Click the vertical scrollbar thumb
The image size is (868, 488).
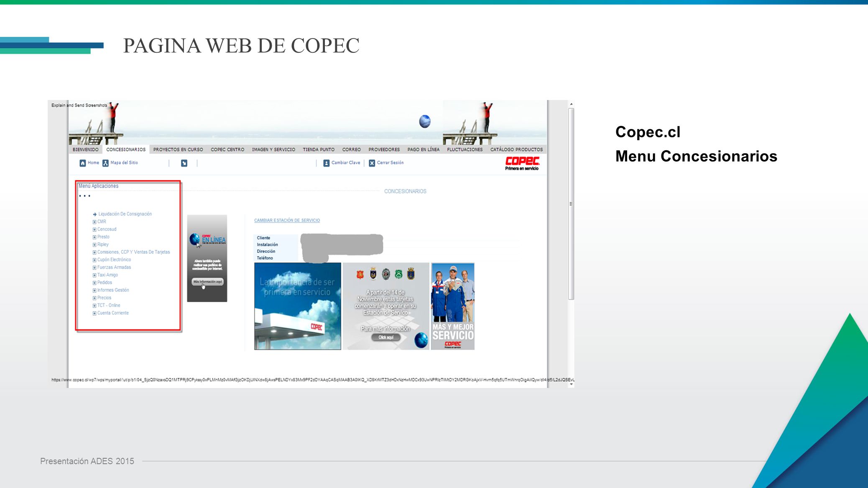click(571, 204)
